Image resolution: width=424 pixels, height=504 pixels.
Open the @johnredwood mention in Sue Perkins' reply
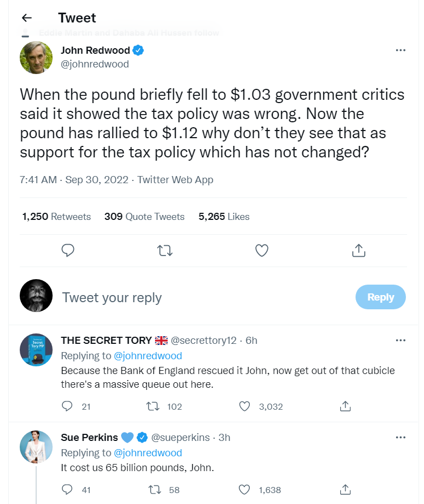148,453
